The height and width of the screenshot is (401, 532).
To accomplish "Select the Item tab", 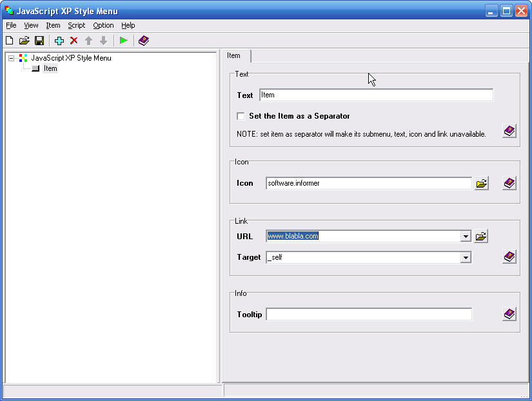I will (236, 55).
